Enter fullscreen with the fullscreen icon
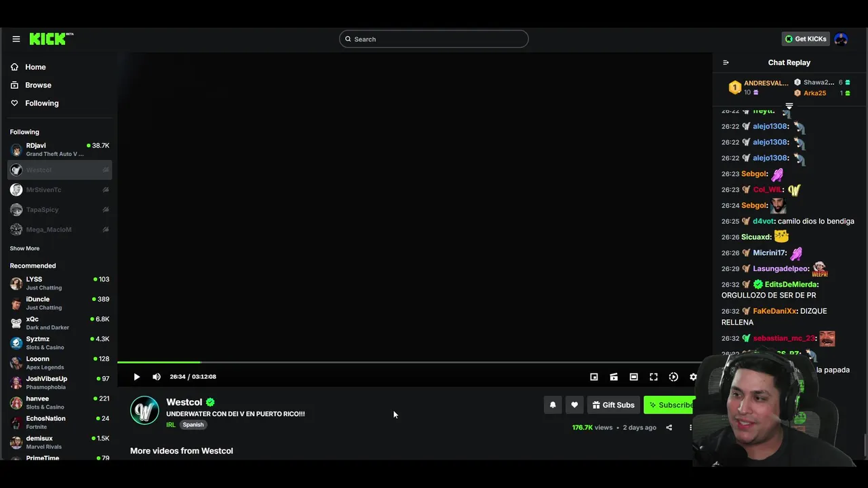 [x=654, y=377]
